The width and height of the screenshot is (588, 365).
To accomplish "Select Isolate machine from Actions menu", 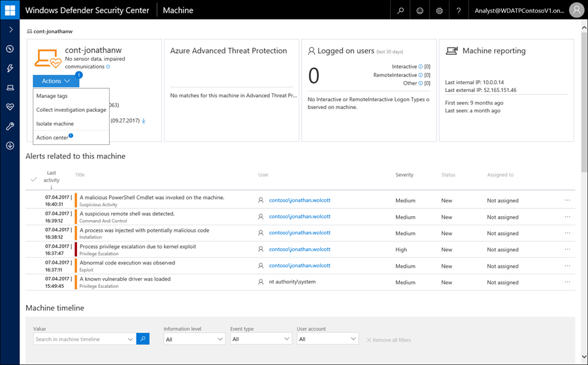I will [55, 123].
